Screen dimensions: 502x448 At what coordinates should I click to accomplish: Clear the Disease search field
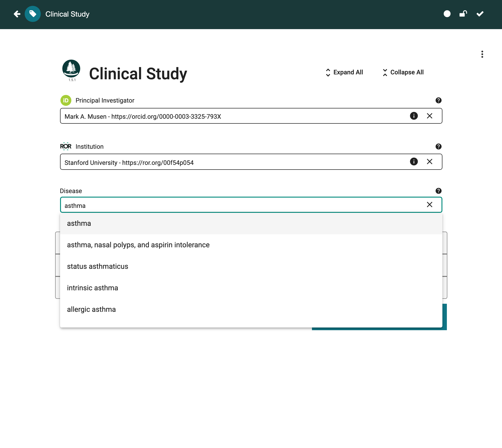coord(430,205)
